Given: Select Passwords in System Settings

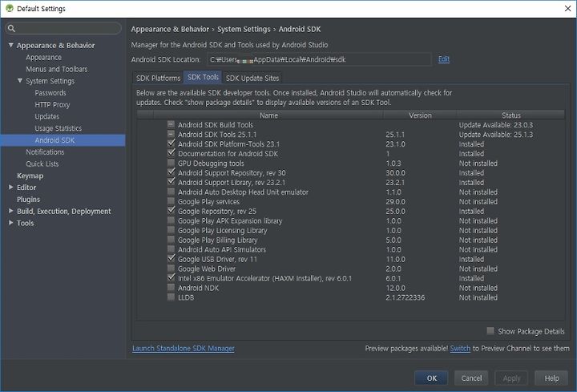Looking at the screenshot, I should (50, 93).
